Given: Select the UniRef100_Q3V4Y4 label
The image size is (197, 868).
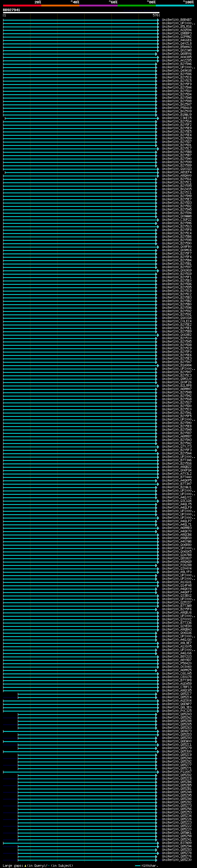Looking at the screenshot, I should click(x=177, y=568).
